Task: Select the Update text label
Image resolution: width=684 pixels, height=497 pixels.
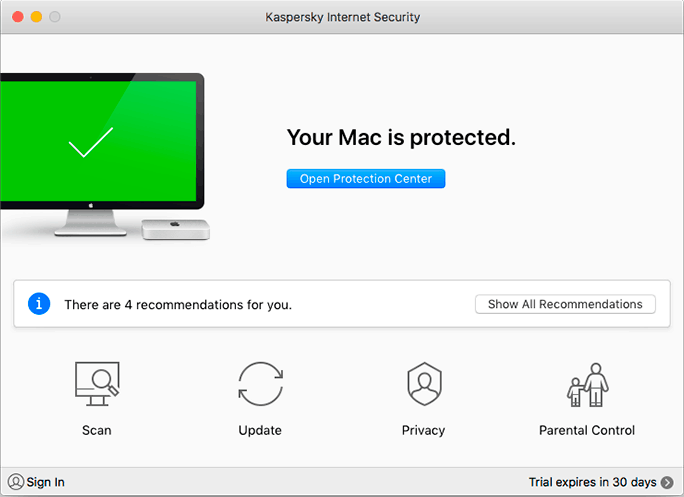Action: [x=260, y=430]
